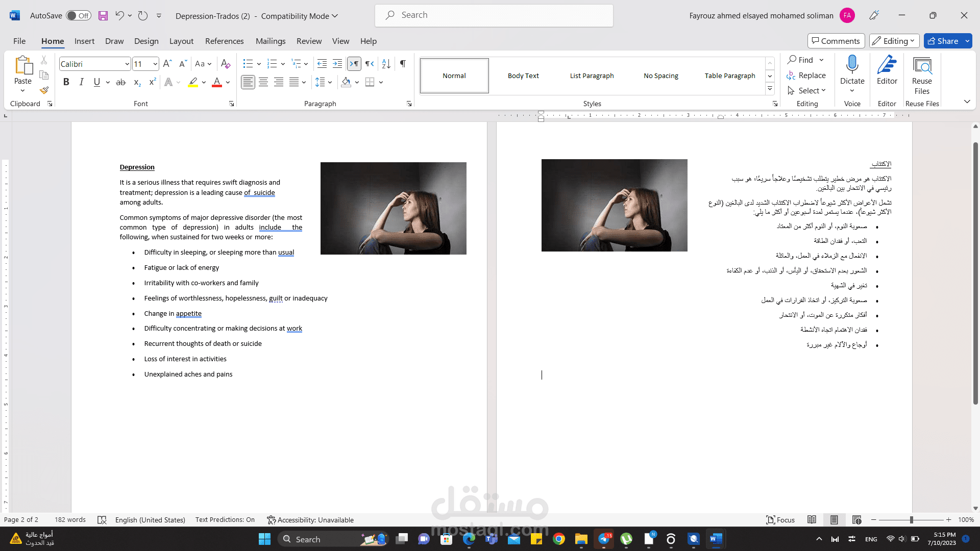Expand the font size dropdown
The height and width of the screenshot is (551, 980).
click(x=155, y=64)
